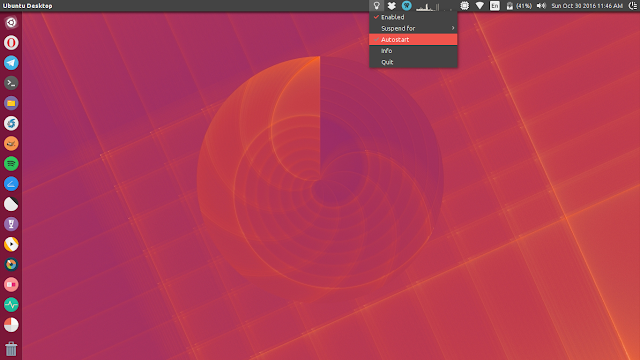Click the date and time clock
Viewport: 640px width, 360px height.
587,6
